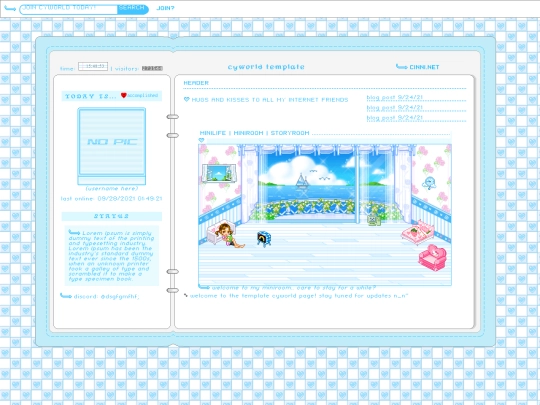Click 'welcome to the template cyworld page' text
Viewport: 540px width, 405px height.
[299, 296]
